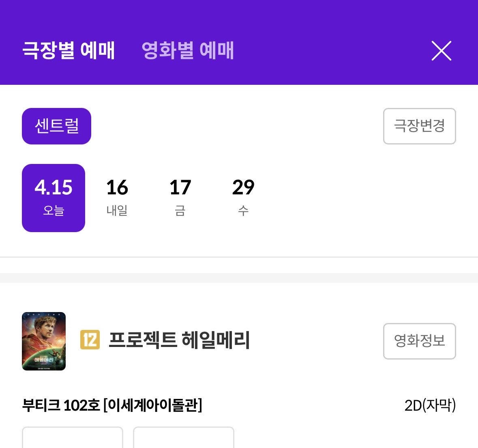Tap the 내일 label under date 16
This screenshot has width=478, height=448.
coord(117,211)
